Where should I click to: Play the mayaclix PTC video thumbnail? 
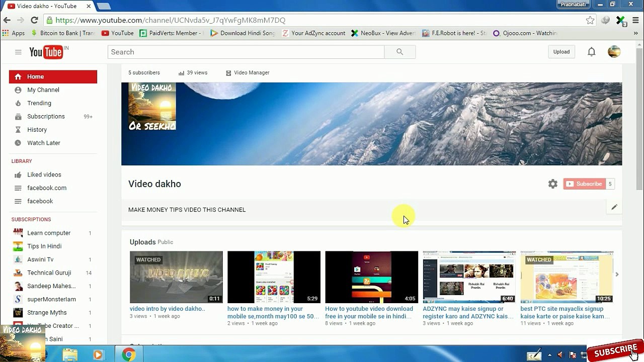(x=567, y=277)
